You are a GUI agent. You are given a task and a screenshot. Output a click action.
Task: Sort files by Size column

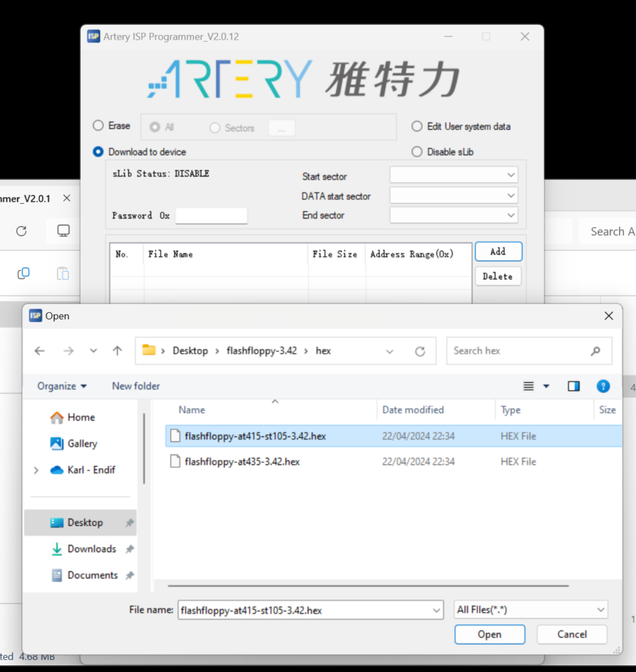[x=608, y=410]
